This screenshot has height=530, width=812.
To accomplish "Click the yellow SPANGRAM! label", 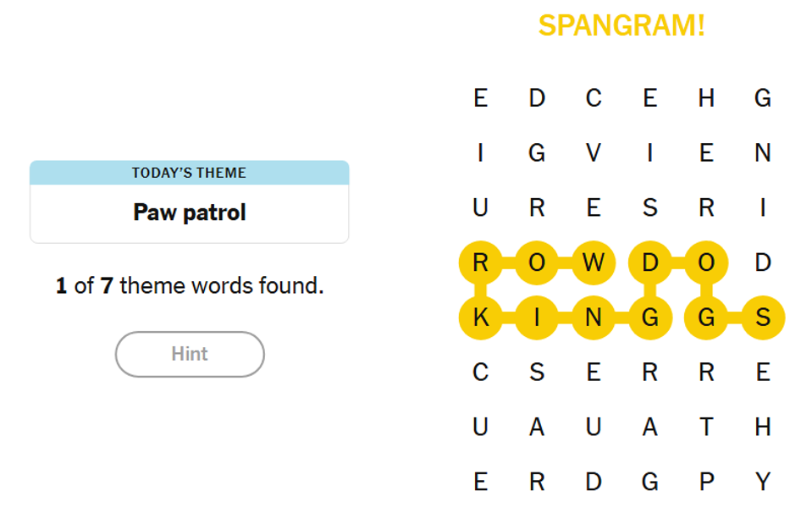I will coord(621,26).
